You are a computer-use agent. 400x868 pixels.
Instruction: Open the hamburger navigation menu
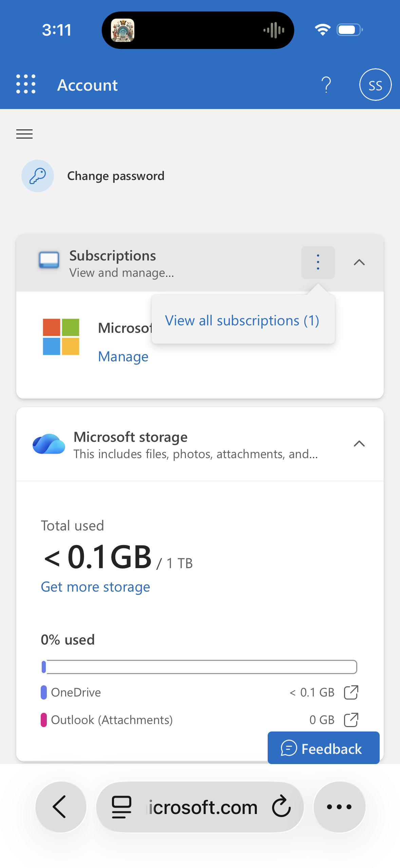pyautogui.click(x=24, y=134)
